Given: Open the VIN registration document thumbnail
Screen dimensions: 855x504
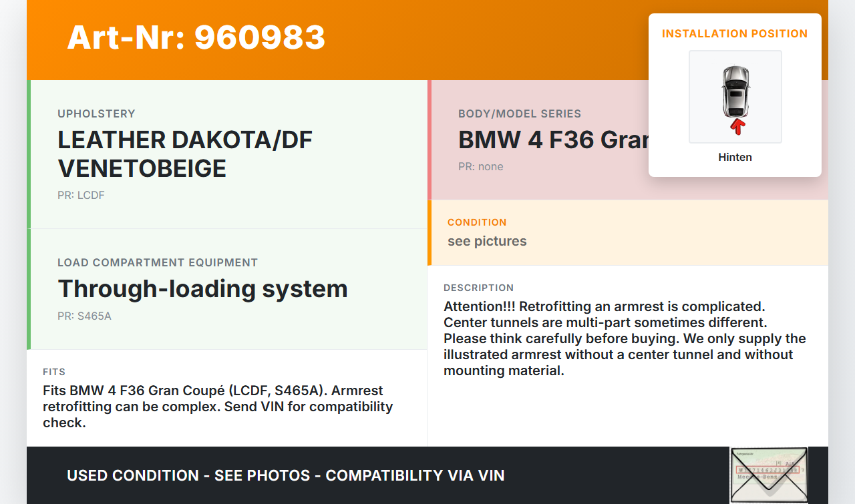Looking at the screenshot, I should 769,475.
